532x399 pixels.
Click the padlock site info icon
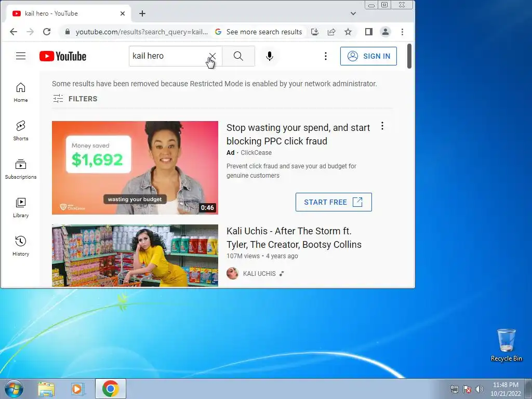tap(68, 32)
